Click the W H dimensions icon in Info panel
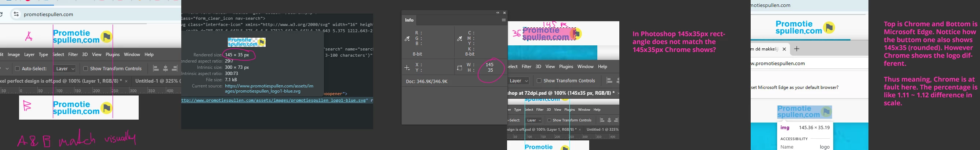 click(460, 68)
